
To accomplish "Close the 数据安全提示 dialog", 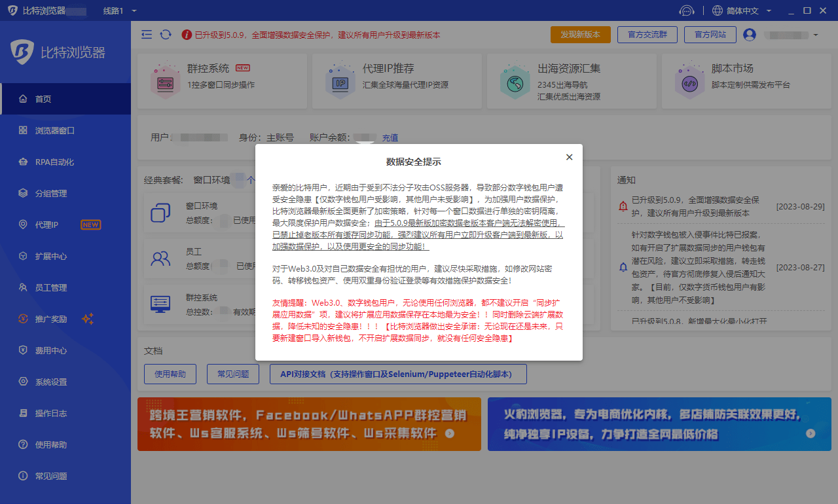I will [569, 156].
